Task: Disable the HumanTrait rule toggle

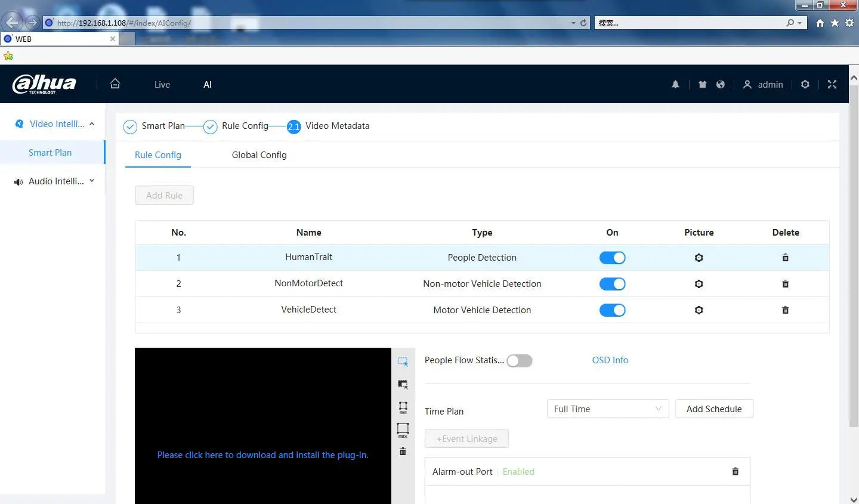Action: point(612,258)
